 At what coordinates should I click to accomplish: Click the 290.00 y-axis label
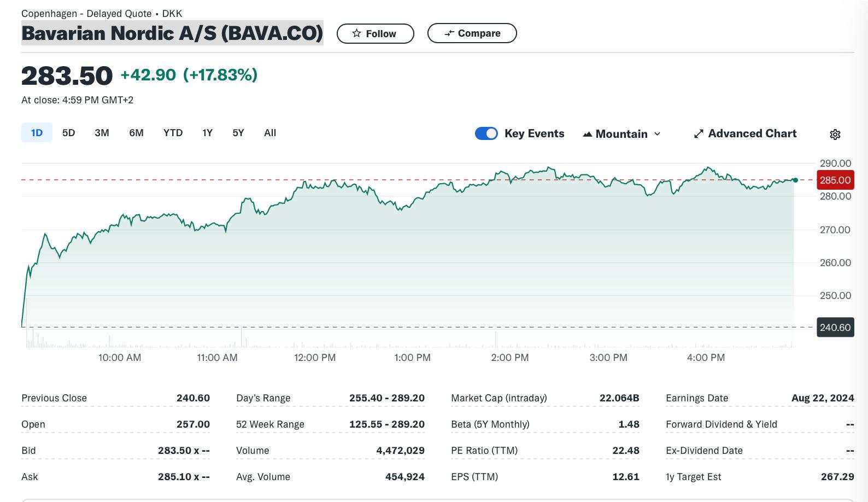click(835, 164)
